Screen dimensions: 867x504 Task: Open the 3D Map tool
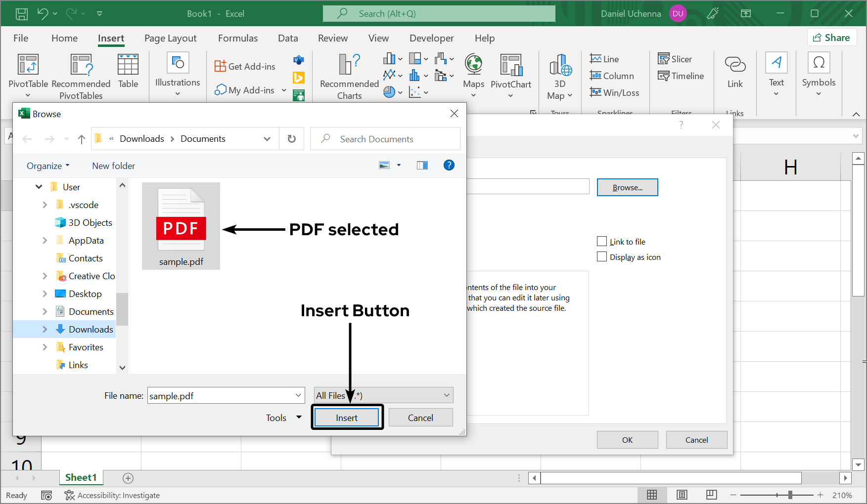(559, 75)
